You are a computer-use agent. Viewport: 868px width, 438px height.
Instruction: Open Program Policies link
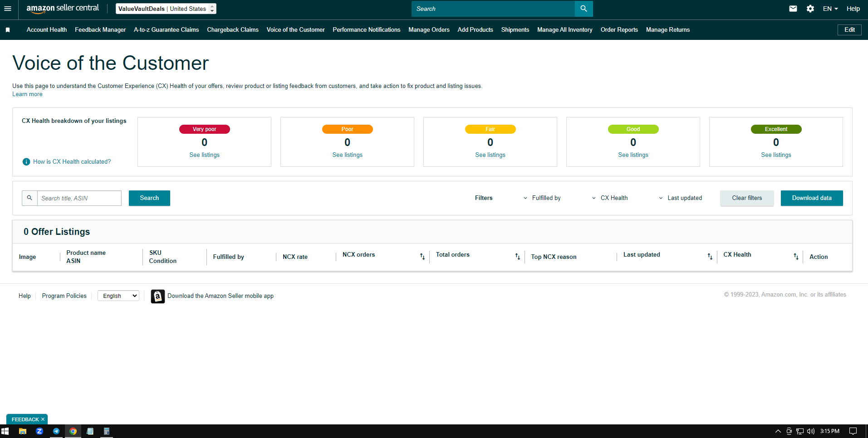pyautogui.click(x=64, y=296)
